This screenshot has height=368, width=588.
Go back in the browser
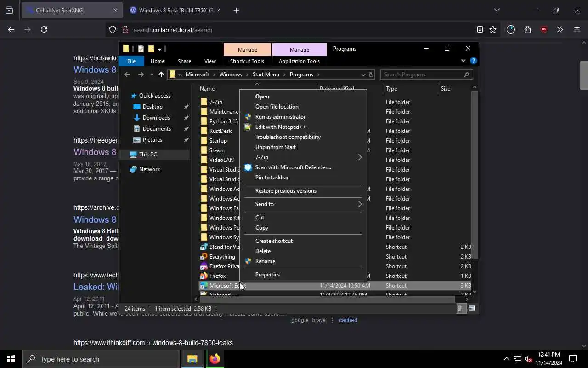tap(11, 29)
